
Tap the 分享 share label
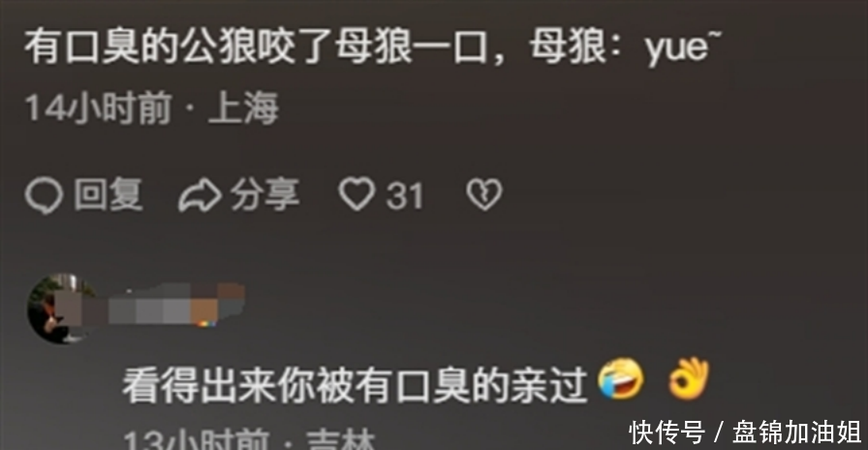coord(265,195)
